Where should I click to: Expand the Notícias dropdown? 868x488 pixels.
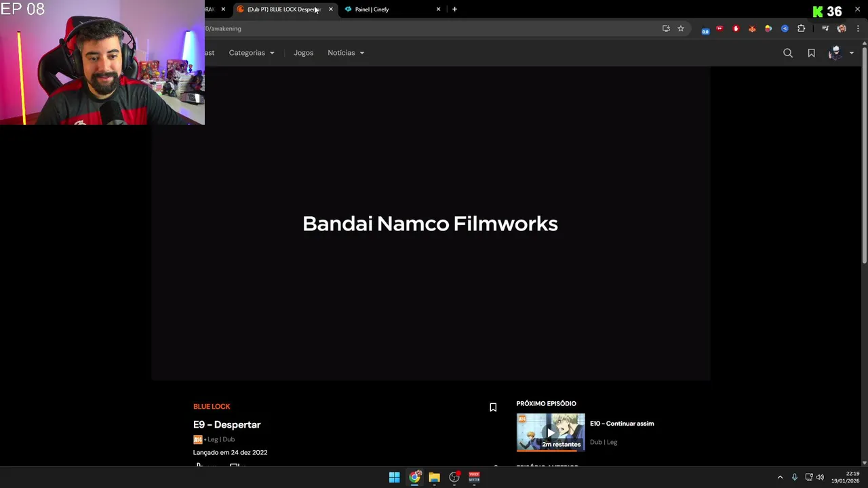tap(346, 53)
